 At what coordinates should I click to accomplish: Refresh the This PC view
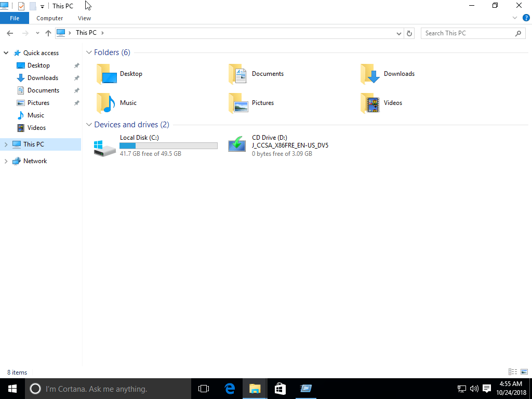tap(409, 33)
